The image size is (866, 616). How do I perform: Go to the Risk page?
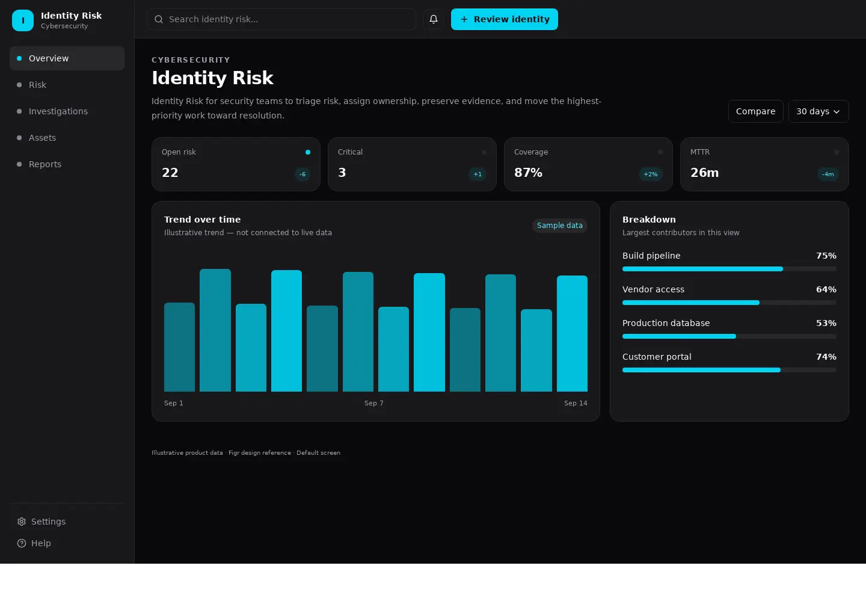pos(67,85)
